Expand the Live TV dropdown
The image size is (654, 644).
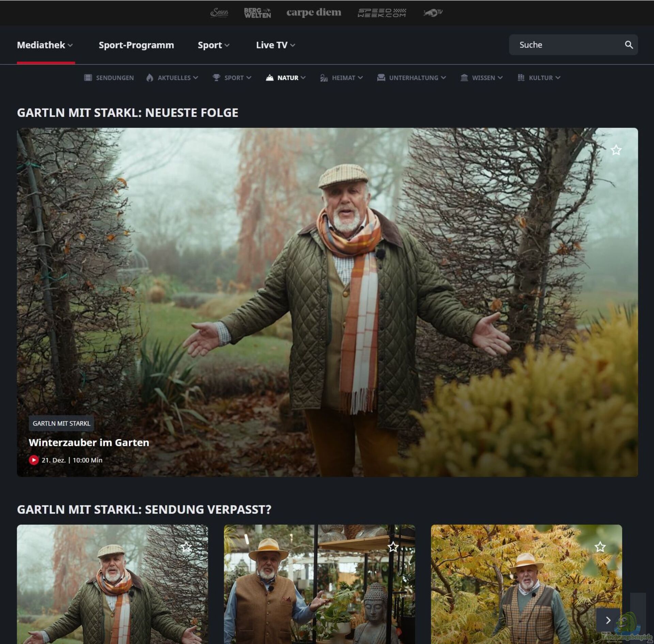(275, 45)
